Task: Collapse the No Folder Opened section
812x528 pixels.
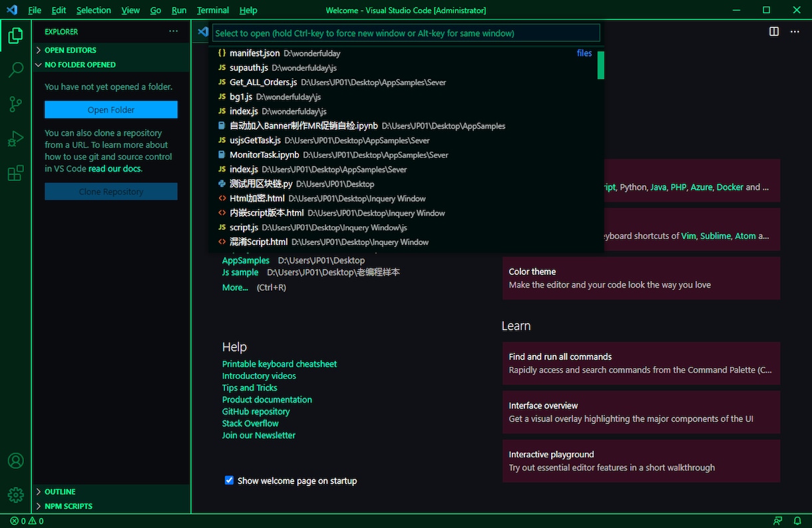Action: (x=111, y=65)
